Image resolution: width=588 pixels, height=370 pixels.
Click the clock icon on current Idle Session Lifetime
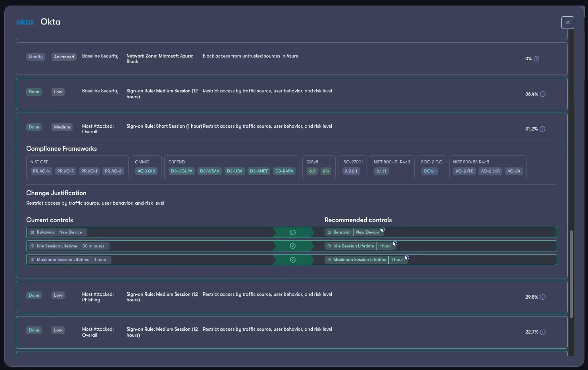(33, 246)
